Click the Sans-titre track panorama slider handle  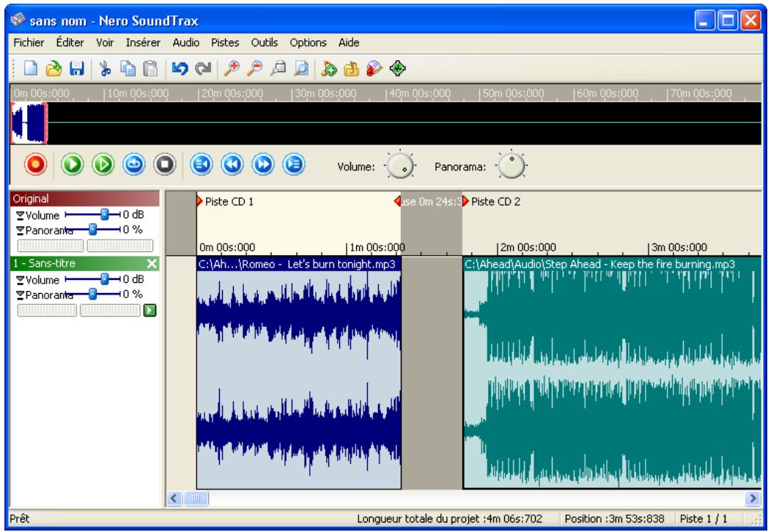click(92, 294)
